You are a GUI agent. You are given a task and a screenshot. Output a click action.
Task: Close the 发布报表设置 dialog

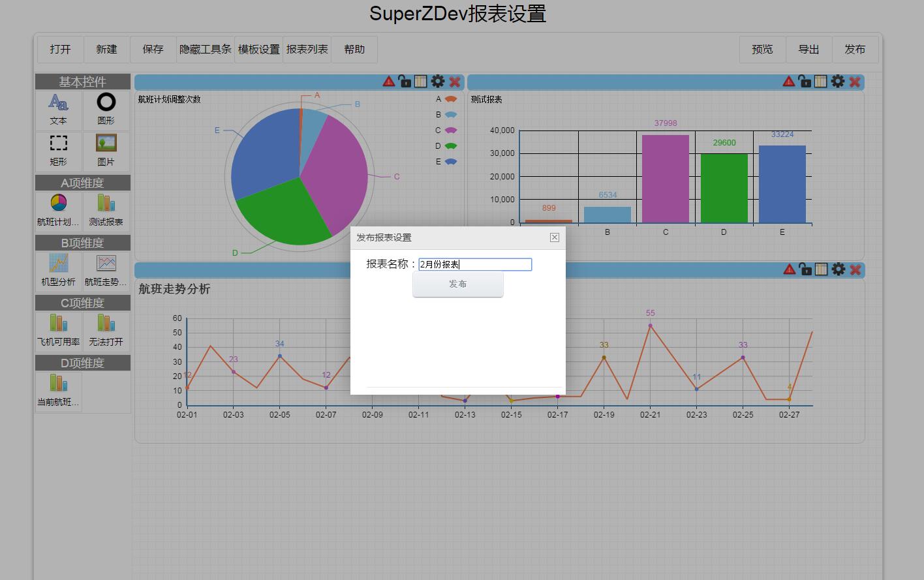coord(555,237)
